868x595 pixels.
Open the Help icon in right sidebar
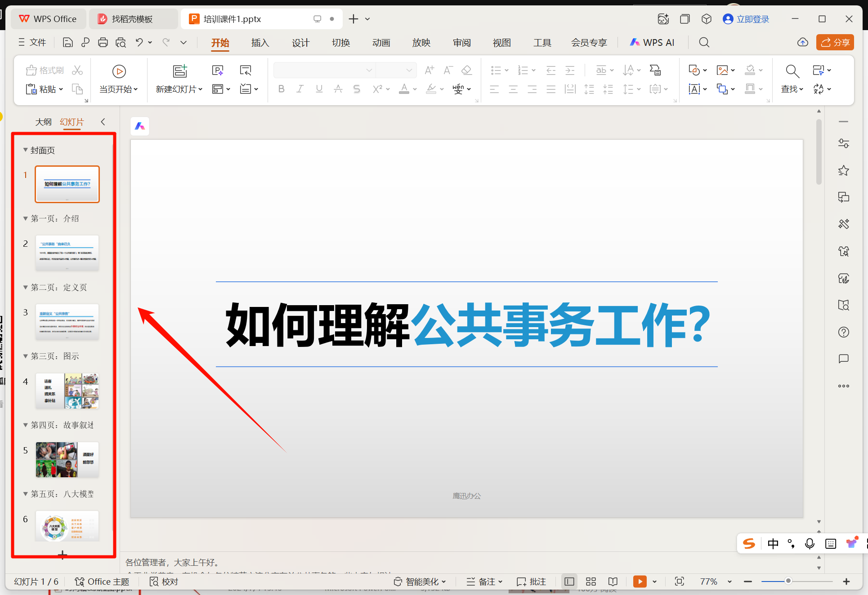pos(844,332)
